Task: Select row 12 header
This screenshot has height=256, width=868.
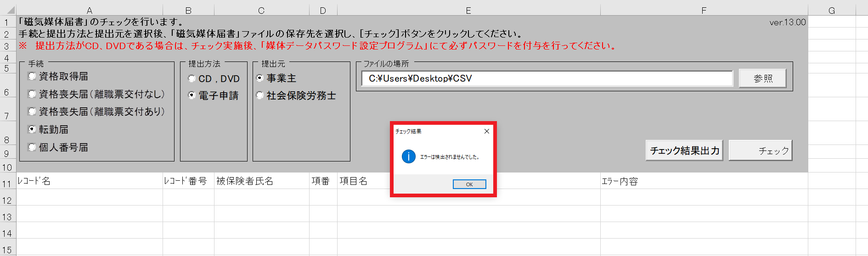Action: click(7, 200)
